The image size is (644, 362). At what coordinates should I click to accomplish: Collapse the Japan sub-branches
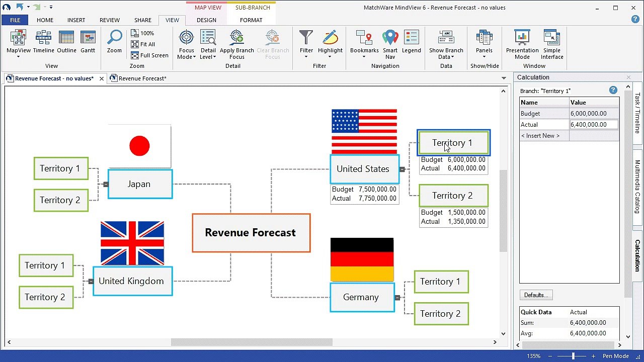pos(106,184)
